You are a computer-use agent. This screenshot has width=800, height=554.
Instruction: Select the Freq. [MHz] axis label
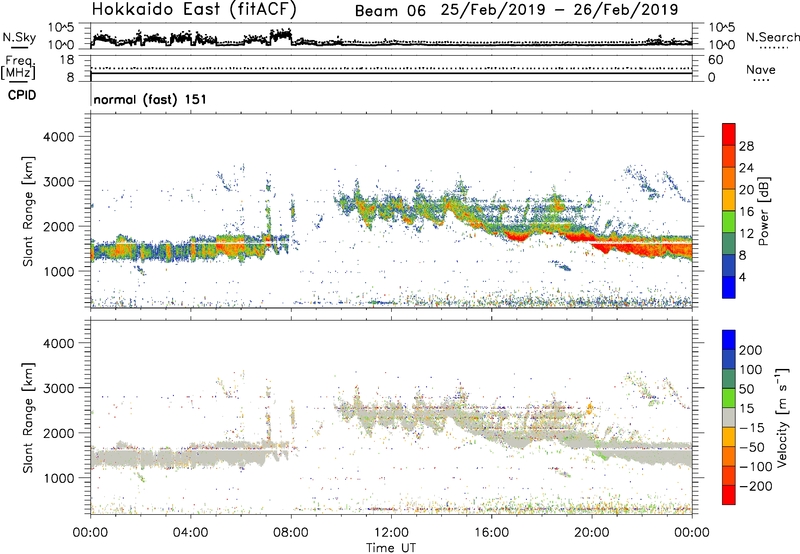(x=19, y=67)
